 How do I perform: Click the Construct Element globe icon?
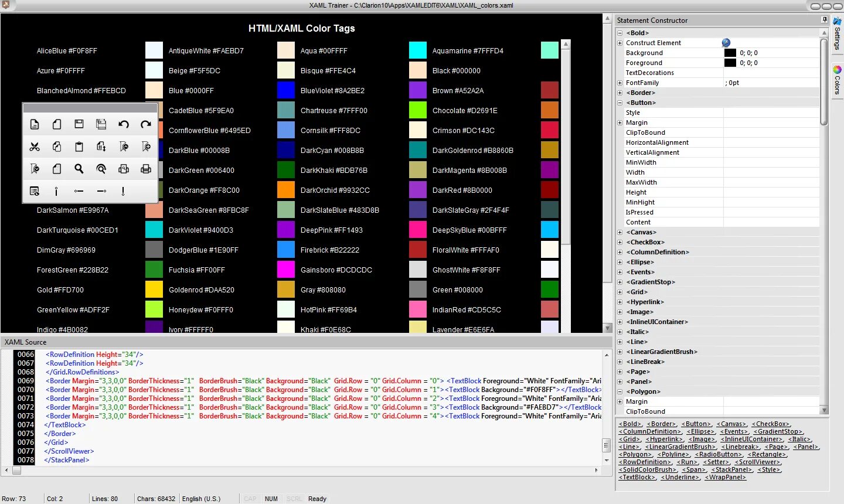click(x=726, y=42)
